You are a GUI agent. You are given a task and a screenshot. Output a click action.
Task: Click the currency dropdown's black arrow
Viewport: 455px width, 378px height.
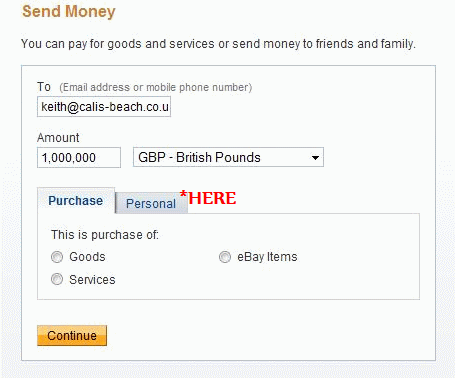[315, 158]
